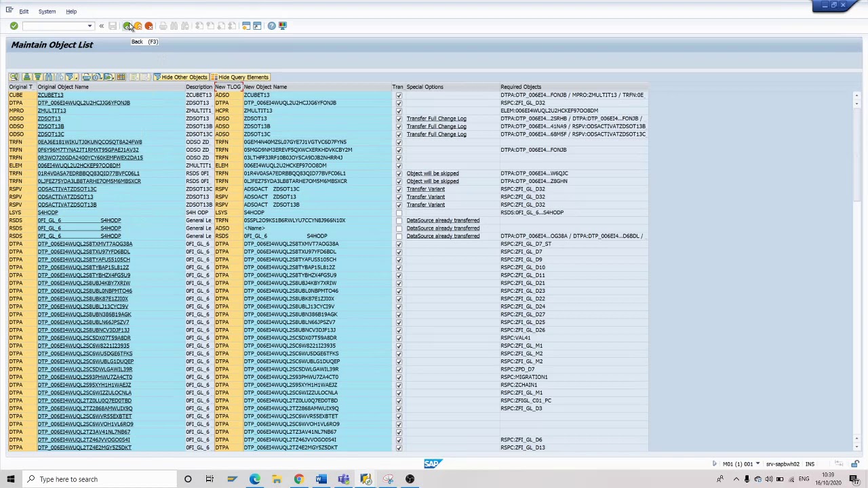Viewport: 868px width, 488px height.
Task: Open File Explorer from the taskbar
Action: 277,479
